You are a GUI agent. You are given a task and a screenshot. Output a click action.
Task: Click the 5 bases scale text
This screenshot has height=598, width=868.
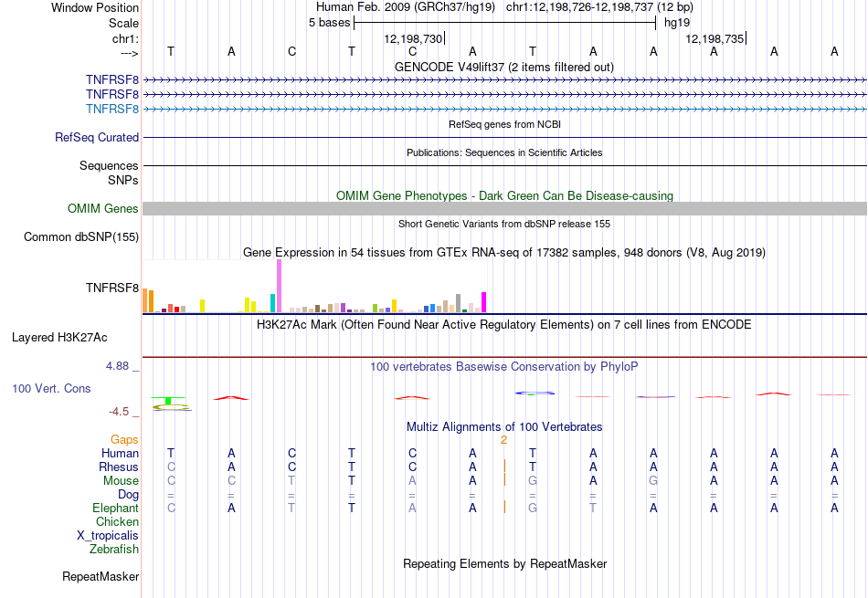[x=329, y=23]
